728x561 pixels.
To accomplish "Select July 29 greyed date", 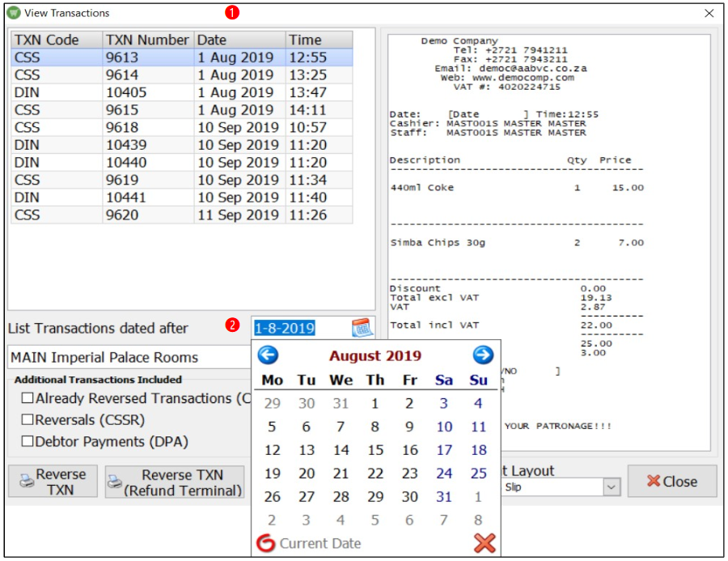I will point(272,403).
